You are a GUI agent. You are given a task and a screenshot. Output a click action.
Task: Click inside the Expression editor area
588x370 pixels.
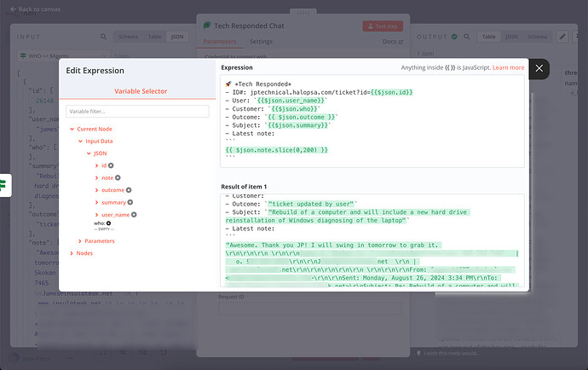pyautogui.click(x=372, y=121)
